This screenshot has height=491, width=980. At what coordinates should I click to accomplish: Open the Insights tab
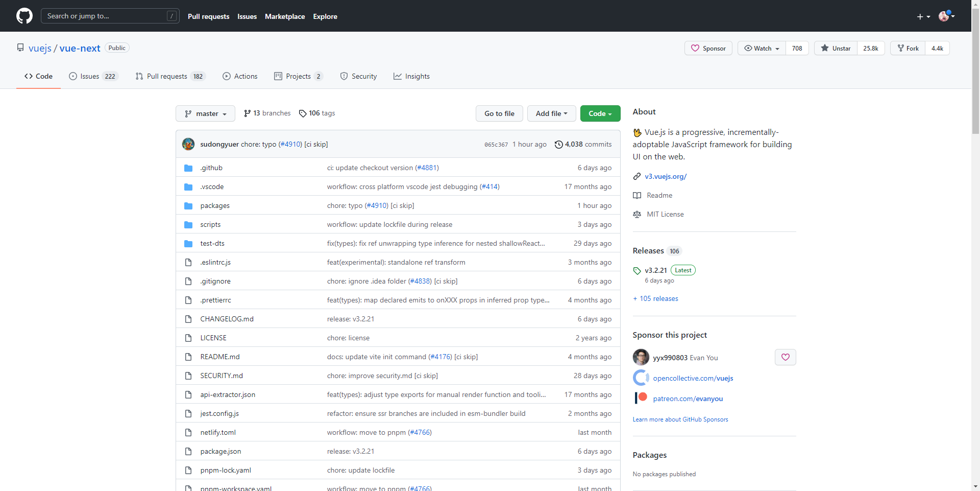pos(411,76)
